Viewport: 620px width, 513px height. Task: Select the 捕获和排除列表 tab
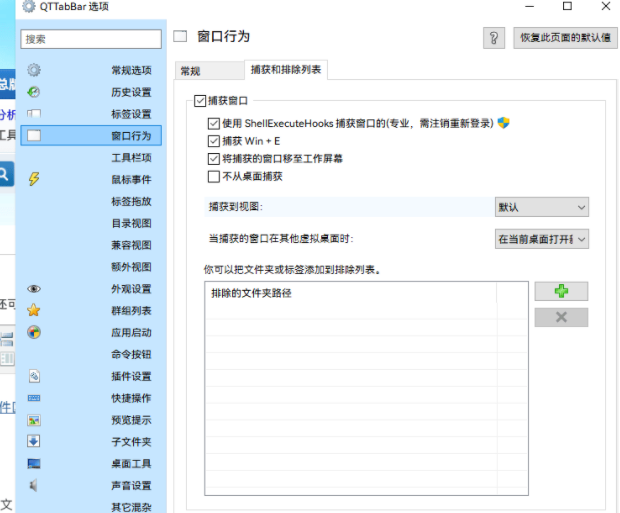coord(286,70)
